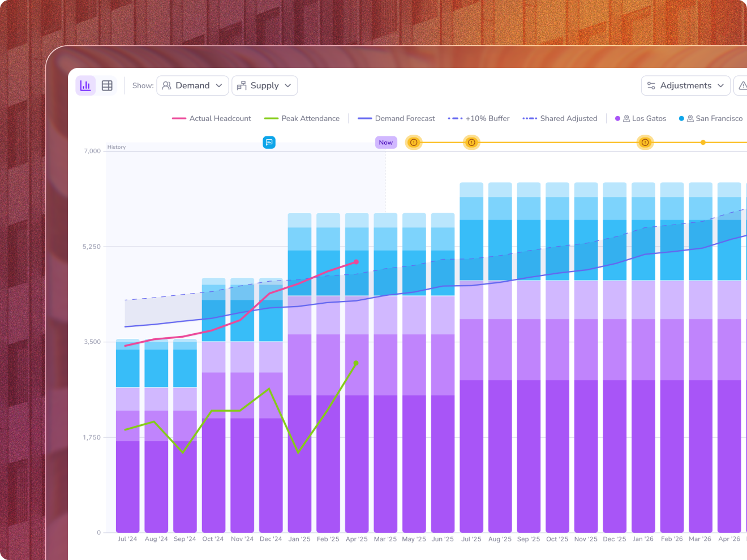Select the Peak Attendance endpoint at Apr '25
The image size is (747, 560).
(356, 363)
